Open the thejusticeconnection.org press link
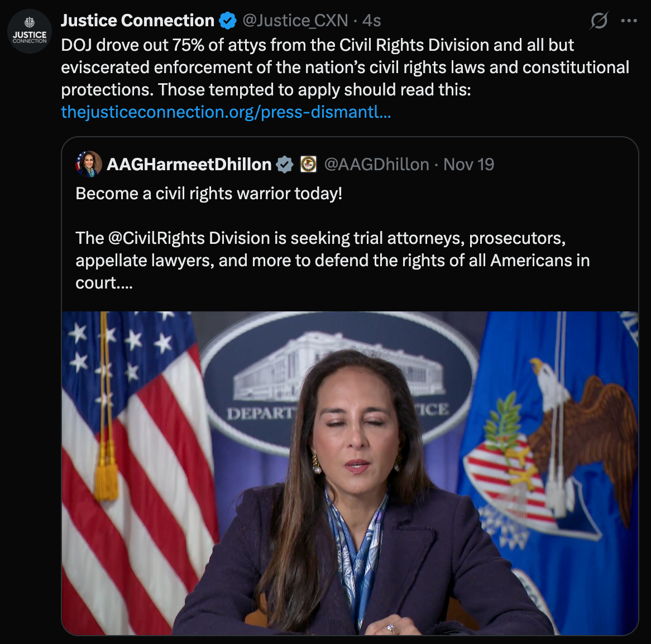The image size is (651, 644). tap(226, 112)
